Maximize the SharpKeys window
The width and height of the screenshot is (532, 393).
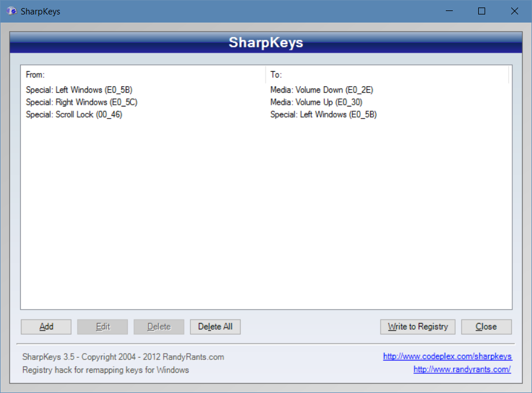(482, 11)
